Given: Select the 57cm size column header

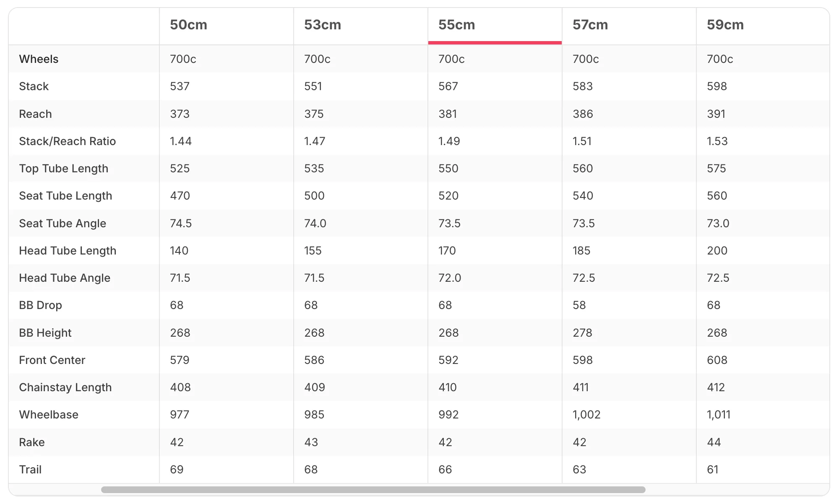Looking at the screenshot, I should (590, 25).
